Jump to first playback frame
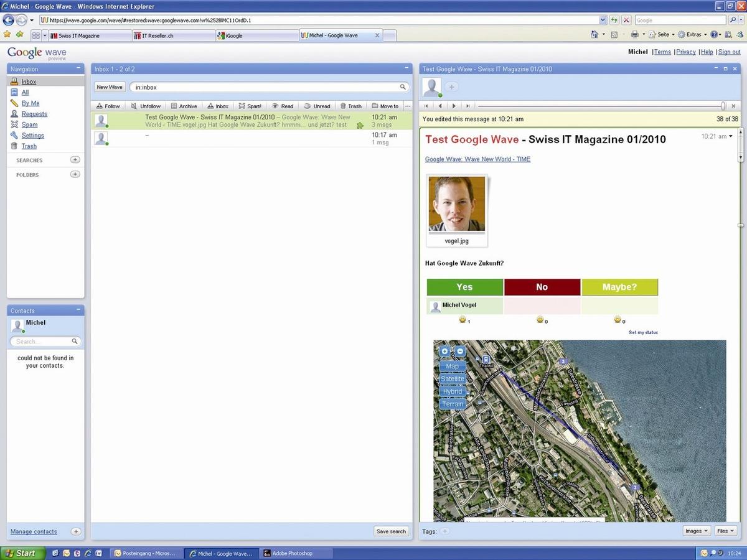 [x=426, y=106]
